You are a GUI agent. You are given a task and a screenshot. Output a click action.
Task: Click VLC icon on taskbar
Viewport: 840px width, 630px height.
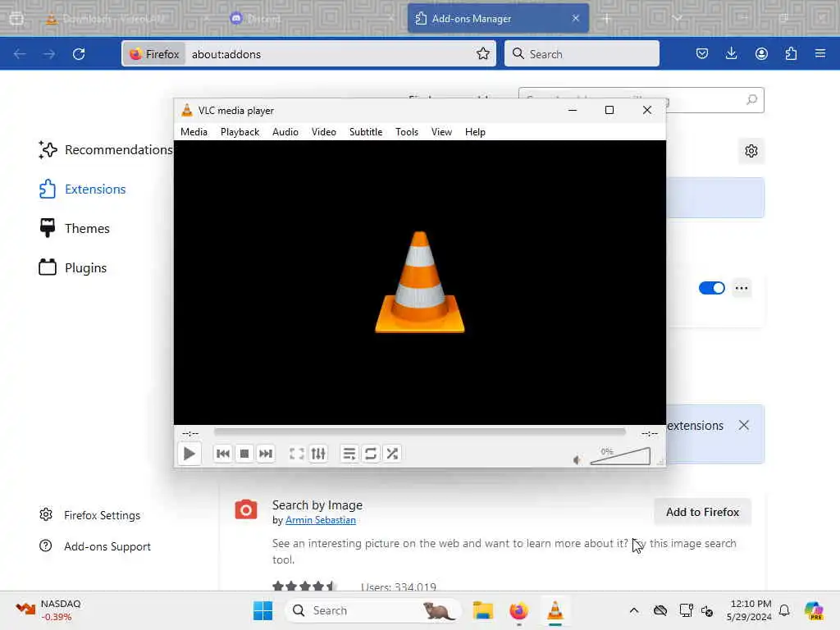click(555, 610)
